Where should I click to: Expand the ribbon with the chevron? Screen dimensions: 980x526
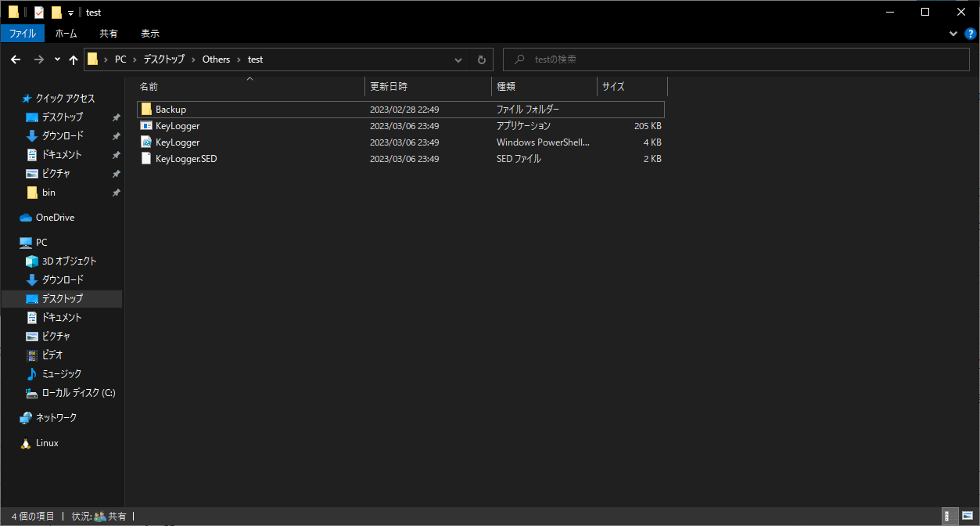pos(953,34)
